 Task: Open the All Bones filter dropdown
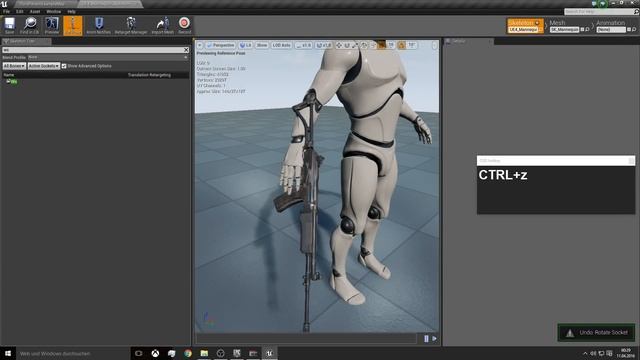click(x=14, y=66)
